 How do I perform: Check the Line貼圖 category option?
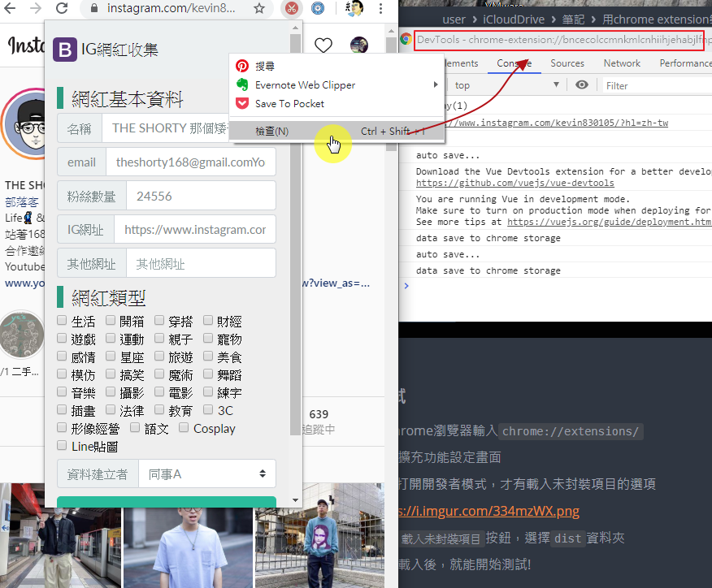coord(62,445)
